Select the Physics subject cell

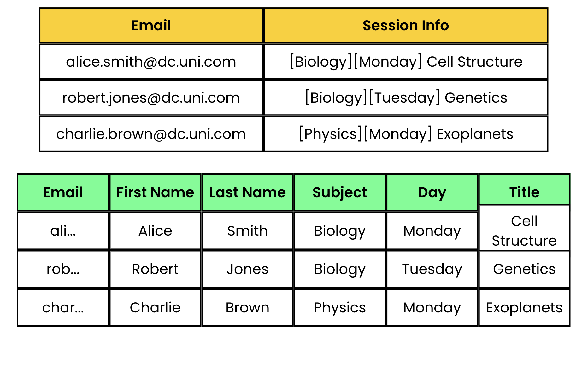pos(340,307)
